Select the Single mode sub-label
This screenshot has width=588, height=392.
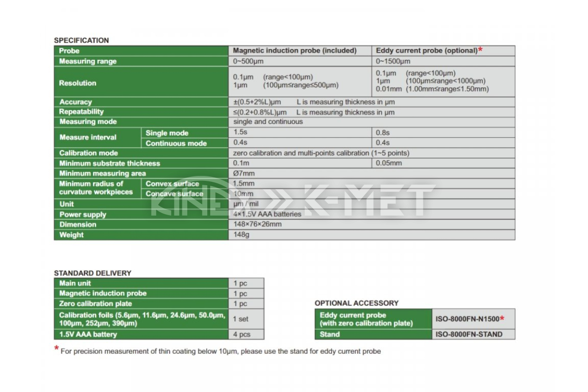[185, 133]
